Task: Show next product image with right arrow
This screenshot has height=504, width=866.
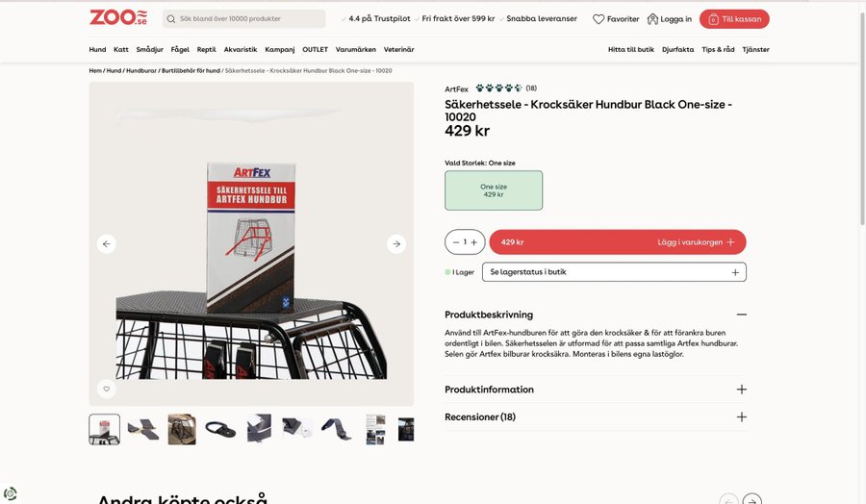Action: pos(396,244)
